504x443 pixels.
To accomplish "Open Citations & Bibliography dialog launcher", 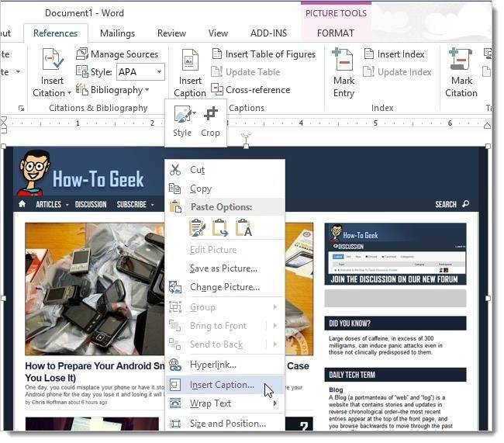I will (x=21, y=109).
